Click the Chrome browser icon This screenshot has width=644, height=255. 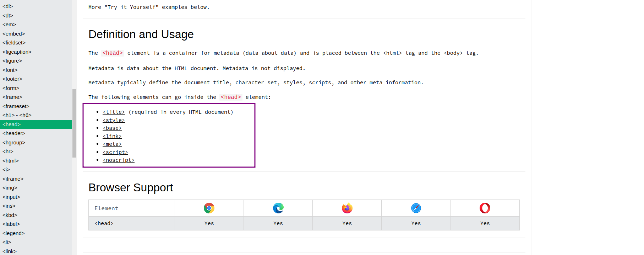pos(209,208)
